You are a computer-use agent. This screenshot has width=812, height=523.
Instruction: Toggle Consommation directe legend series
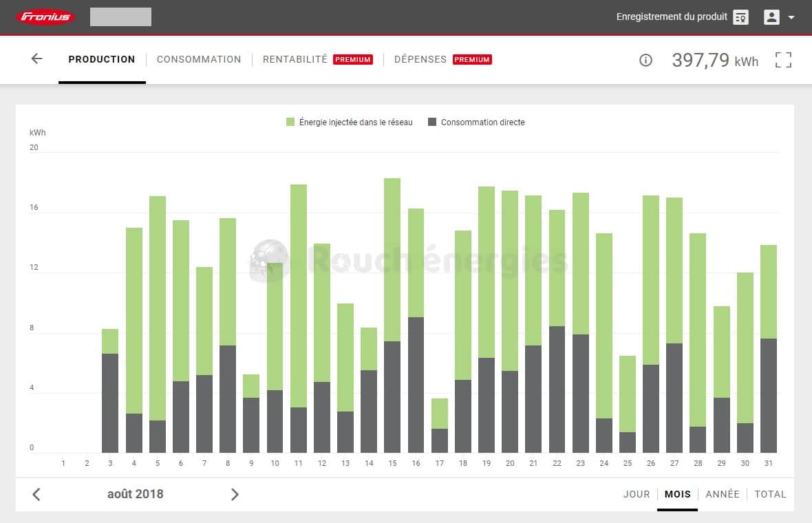[x=476, y=122]
